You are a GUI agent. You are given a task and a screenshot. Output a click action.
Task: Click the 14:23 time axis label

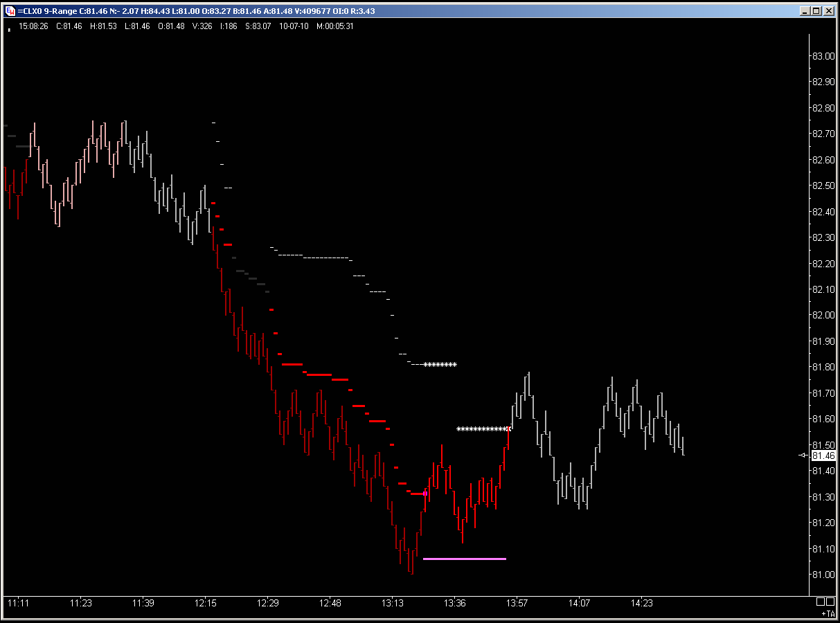642,603
